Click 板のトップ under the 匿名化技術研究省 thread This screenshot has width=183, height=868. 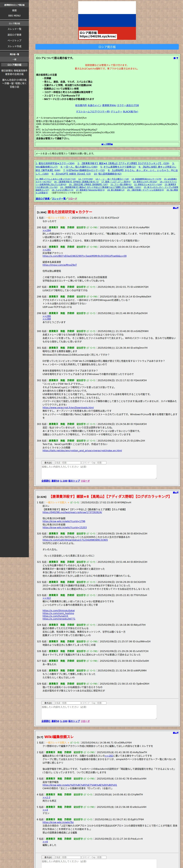click(x=74, y=481)
